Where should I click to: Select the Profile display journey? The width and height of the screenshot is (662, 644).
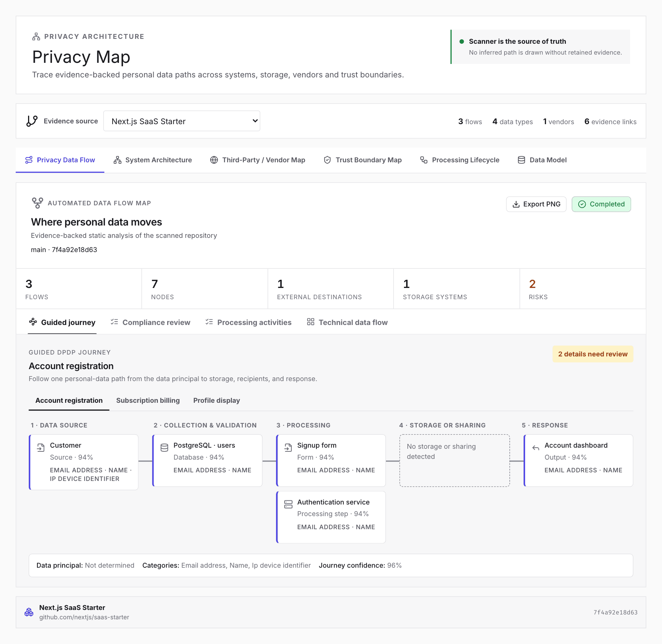pos(217,401)
